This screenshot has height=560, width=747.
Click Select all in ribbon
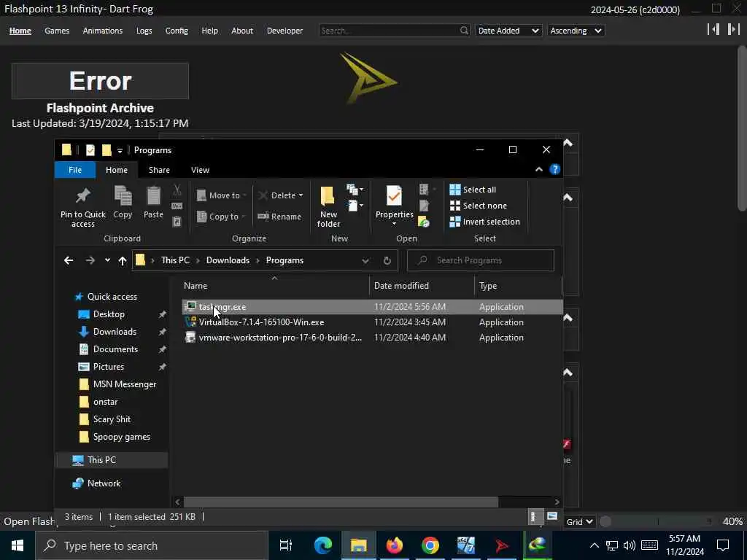pyautogui.click(x=473, y=190)
